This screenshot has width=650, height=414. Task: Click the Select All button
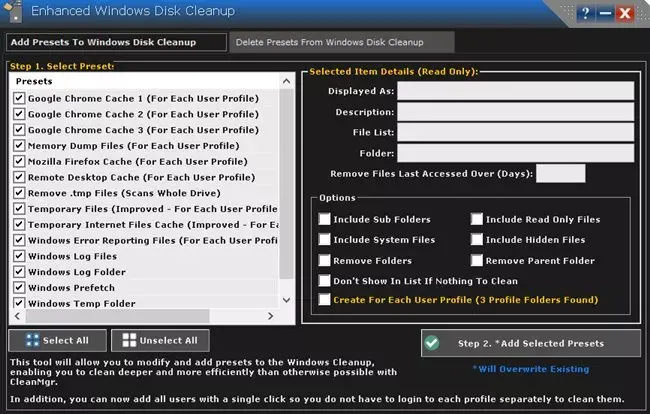click(58, 340)
